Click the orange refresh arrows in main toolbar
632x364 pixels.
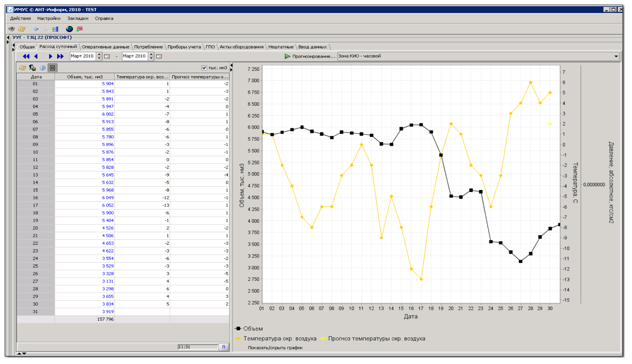(x=22, y=29)
